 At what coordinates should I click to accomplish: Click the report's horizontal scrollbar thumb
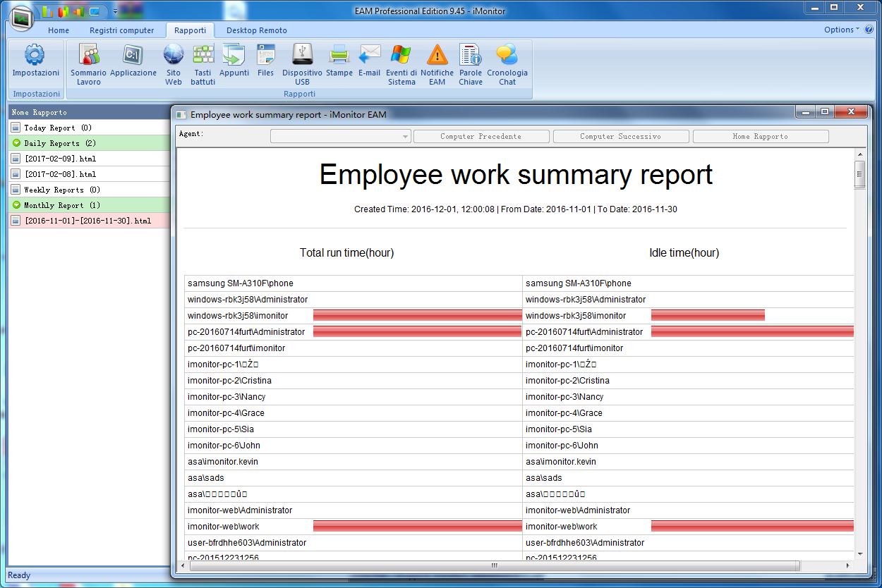coord(494,565)
